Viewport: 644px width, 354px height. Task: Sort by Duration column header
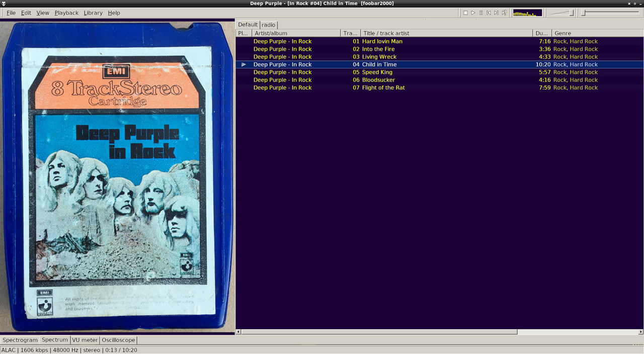point(542,33)
